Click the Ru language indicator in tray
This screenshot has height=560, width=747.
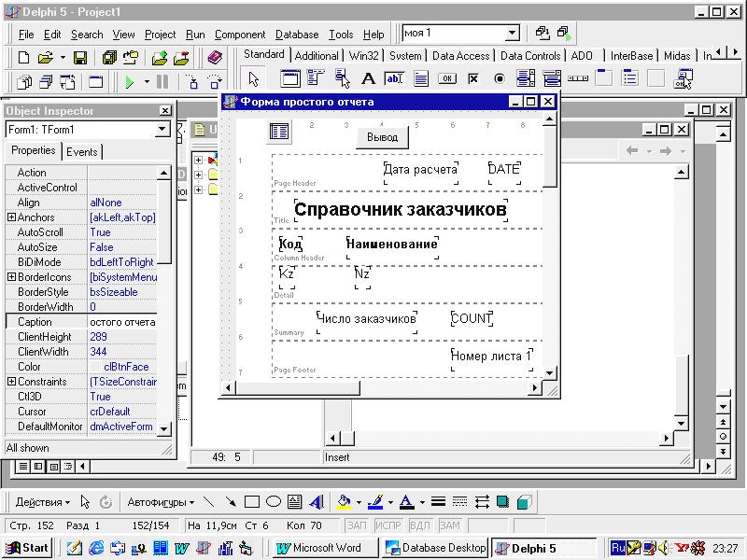click(x=618, y=548)
